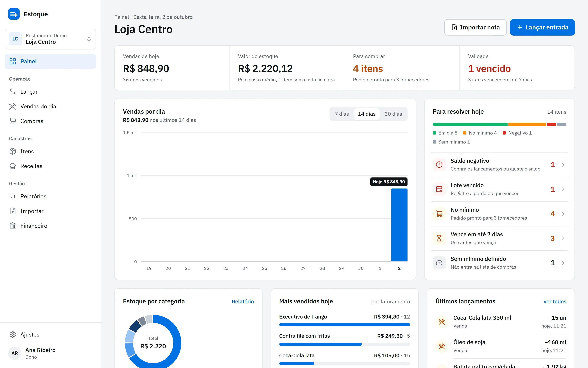Screen dimensions: 588x368
Task: Click the Ajustes gear icon
Action: (x=13, y=334)
